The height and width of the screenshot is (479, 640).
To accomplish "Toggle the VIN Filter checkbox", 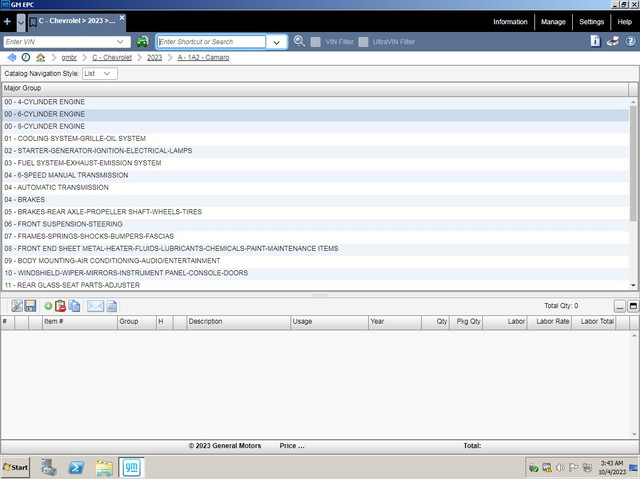I will click(316, 42).
